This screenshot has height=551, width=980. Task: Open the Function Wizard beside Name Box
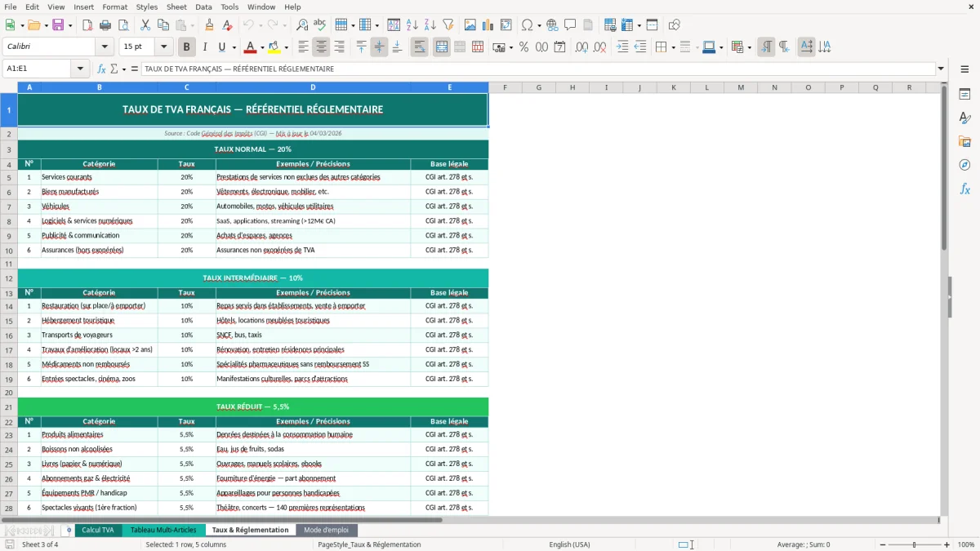point(102,69)
